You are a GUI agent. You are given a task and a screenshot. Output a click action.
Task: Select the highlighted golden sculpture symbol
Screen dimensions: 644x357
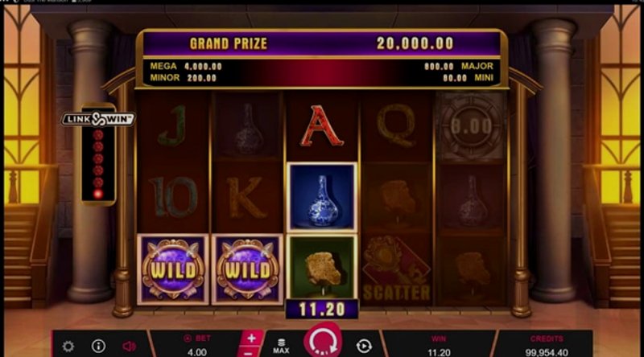pos(323,267)
